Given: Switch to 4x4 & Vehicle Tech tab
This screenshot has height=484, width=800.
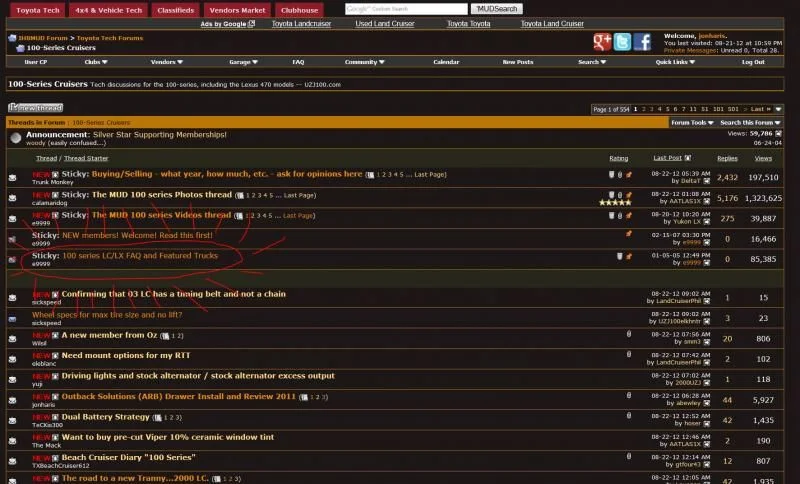Looking at the screenshot, I should coord(109,10).
